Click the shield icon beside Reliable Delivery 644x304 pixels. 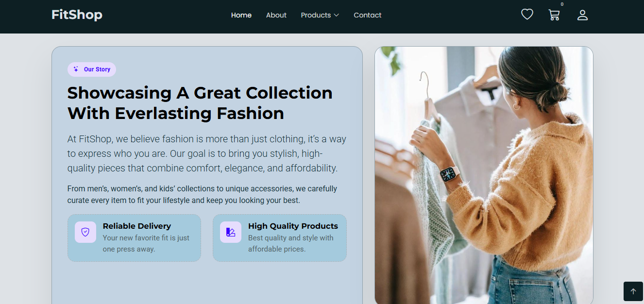tap(85, 232)
